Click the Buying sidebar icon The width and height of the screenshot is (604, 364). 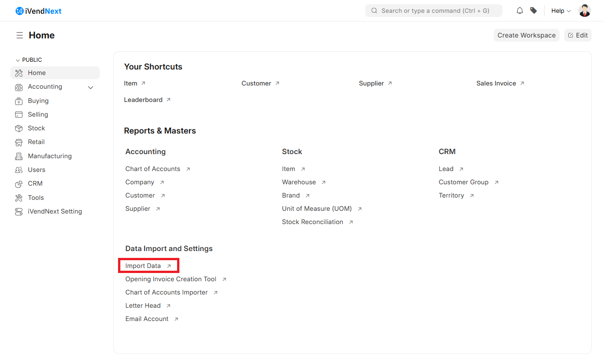click(x=19, y=101)
